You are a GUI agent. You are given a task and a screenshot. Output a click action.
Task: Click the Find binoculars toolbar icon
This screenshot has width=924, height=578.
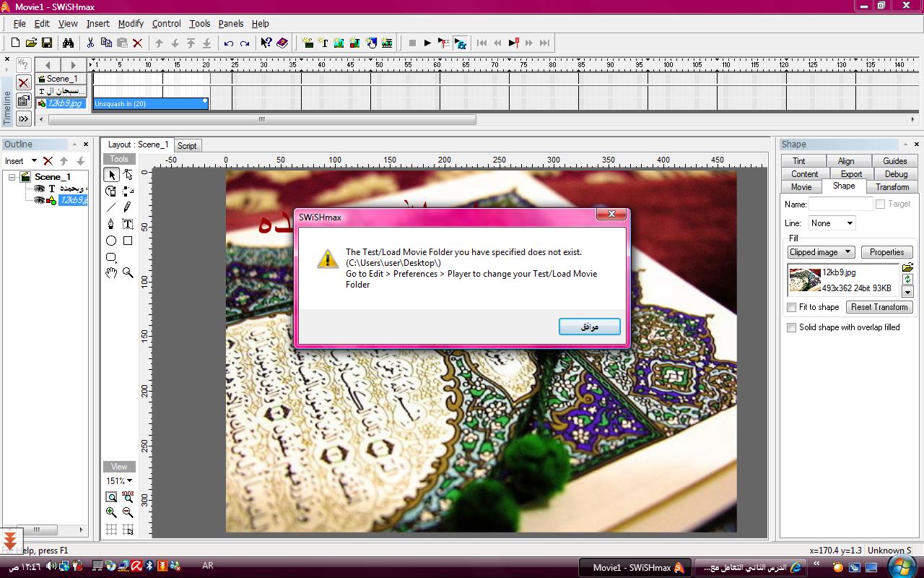(x=68, y=43)
